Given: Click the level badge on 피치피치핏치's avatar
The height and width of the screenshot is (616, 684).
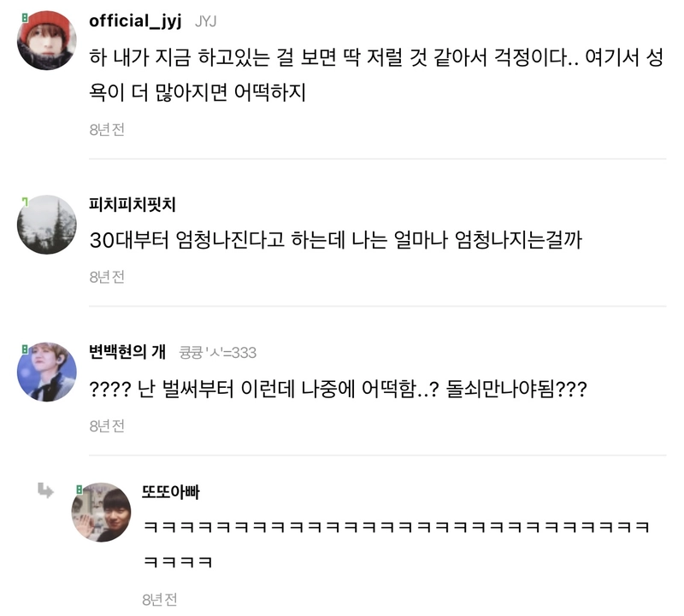Looking at the screenshot, I should click(x=25, y=202).
